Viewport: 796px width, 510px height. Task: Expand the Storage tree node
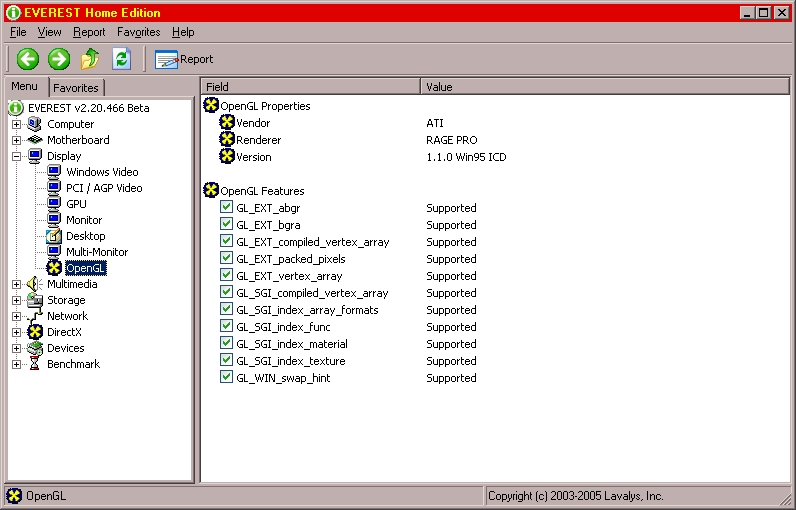(16, 300)
